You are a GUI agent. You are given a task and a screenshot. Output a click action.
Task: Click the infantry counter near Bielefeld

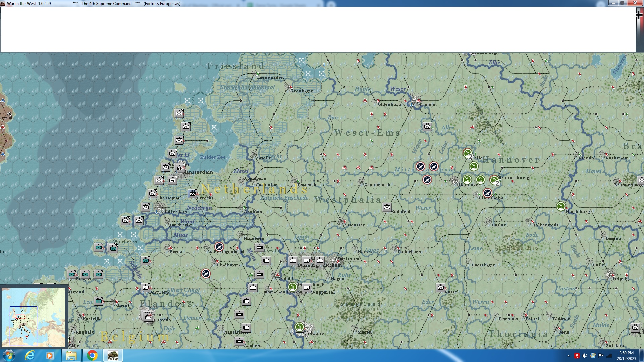coord(387,207)
